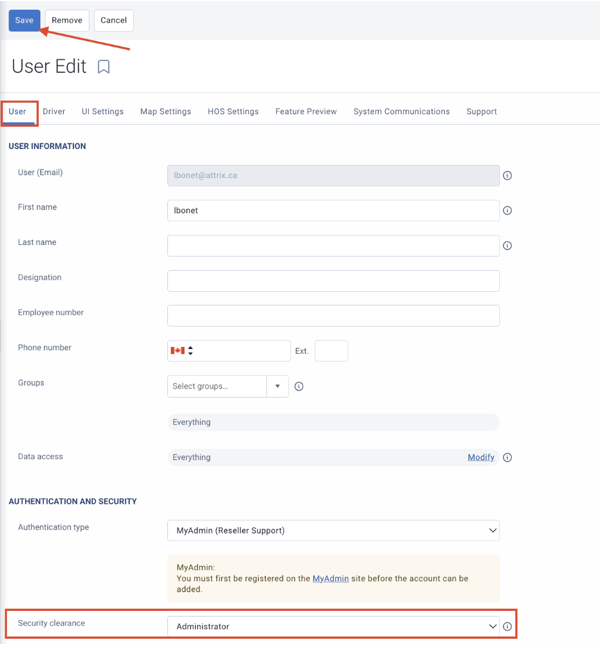Viewport: 600px width, 645px height.
Task: Open the Select groups dropdown arrow
Action: [278, 386]
